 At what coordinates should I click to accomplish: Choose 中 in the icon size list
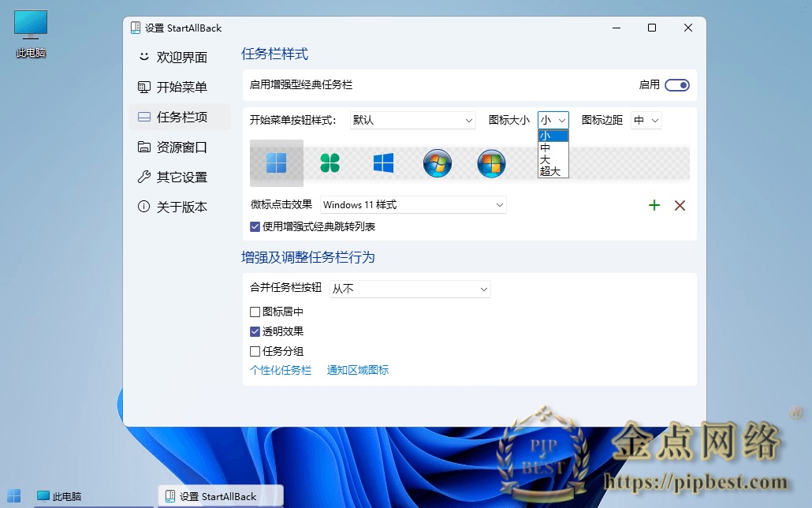pyautogui.click(x=553, y=148)
